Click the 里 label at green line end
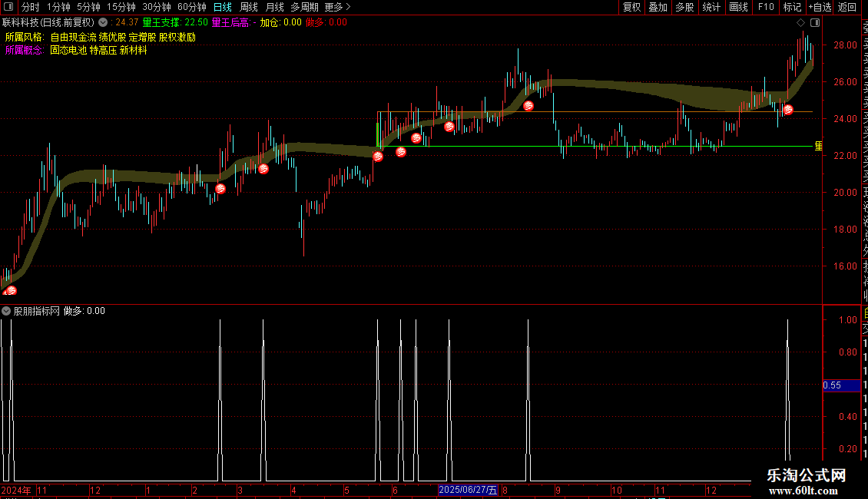The width and height of the screenshot is (868, 499). 818,146
